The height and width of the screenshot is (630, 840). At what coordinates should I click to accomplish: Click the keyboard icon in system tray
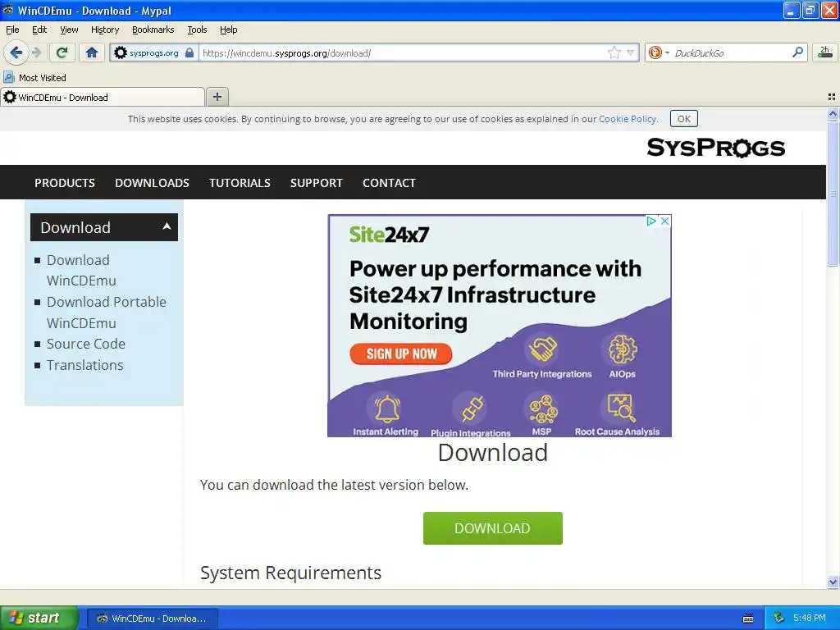(748, 619)
